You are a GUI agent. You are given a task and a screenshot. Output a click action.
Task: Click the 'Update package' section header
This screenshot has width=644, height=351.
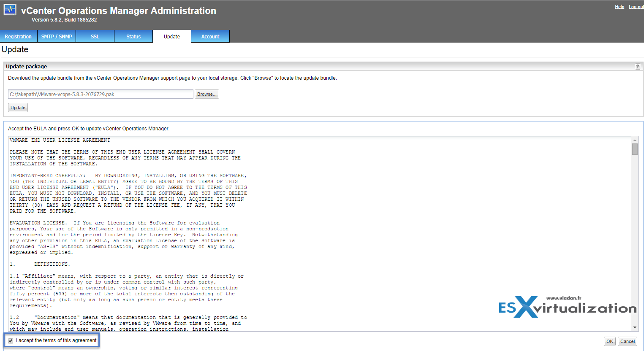point(27,66)
